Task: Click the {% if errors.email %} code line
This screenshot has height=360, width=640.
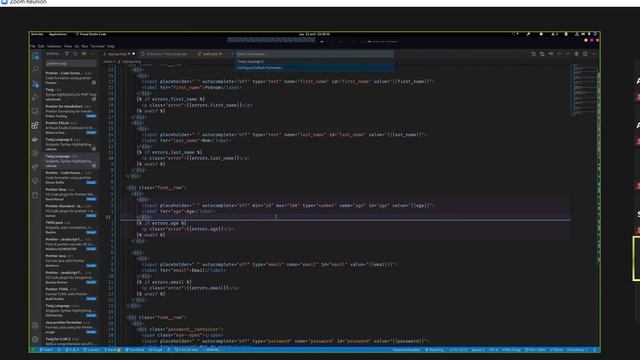Action: pyautogui.click(x=164, y=282)
